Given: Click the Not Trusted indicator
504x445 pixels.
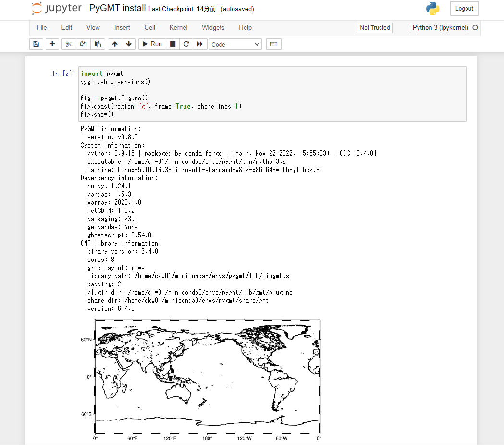Looking at the screenshot, I should (x=374, y=27).
